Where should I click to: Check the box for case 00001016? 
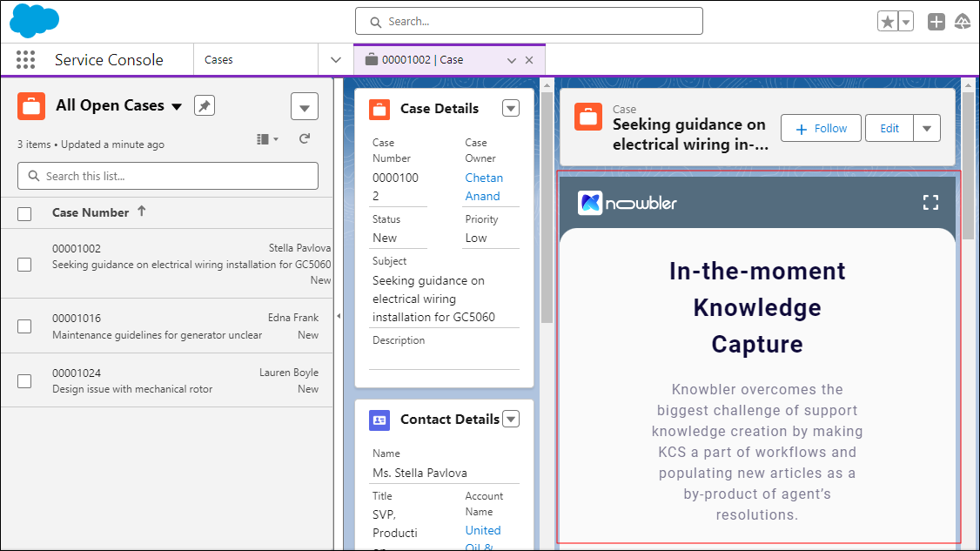24,326
